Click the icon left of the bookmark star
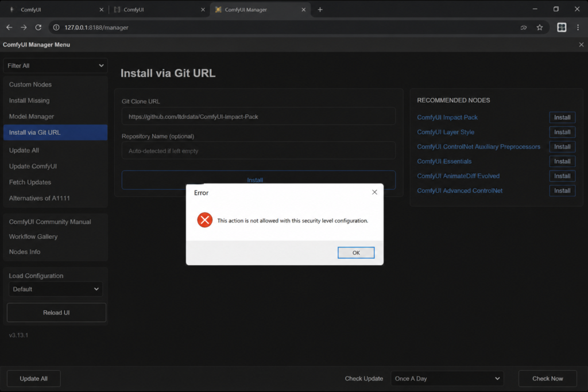The height and width of the screenshot is (392, 588). click(524, 28)
